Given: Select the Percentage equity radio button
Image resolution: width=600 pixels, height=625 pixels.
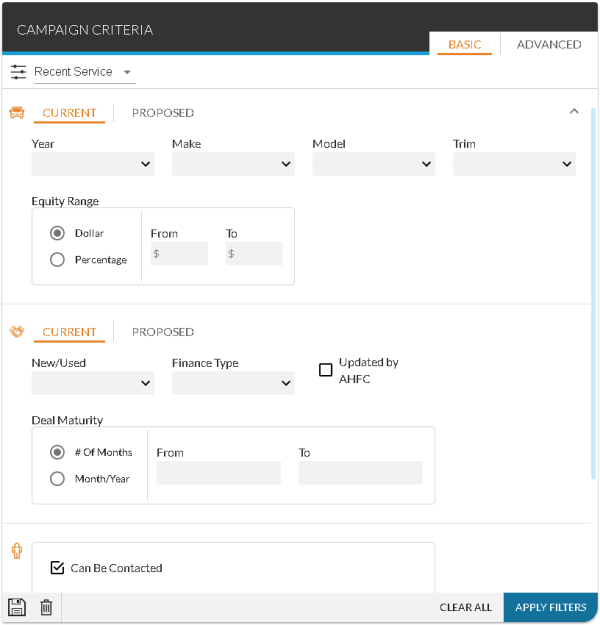Looking at the screenshot, I should (x=57, y=260).
